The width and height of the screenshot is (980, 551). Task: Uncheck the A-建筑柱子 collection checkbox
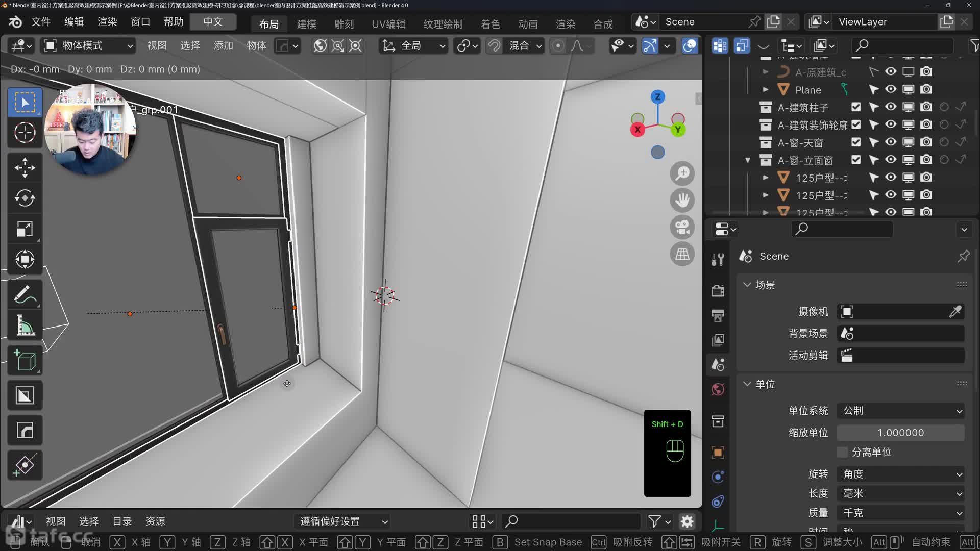click(856, 107)
